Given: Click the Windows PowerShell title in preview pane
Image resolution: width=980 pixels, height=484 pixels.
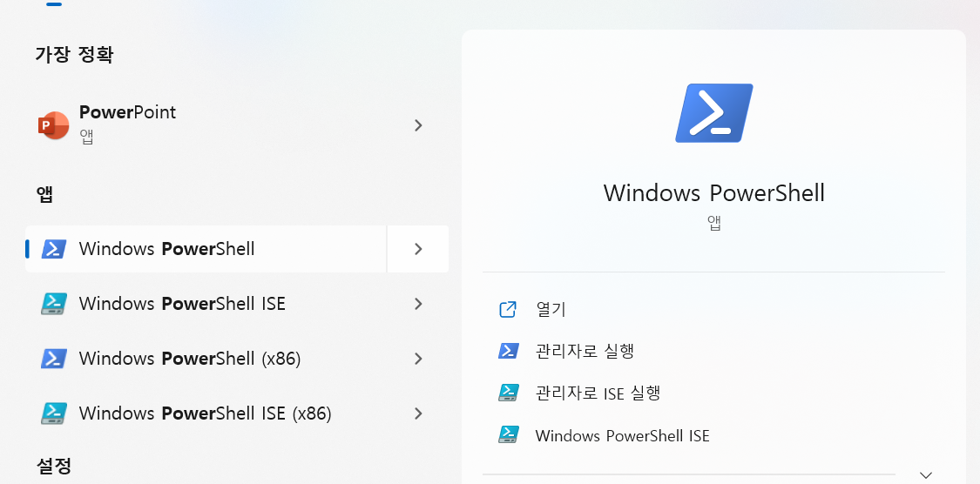Looking at the screenshot, I should 713,192.
